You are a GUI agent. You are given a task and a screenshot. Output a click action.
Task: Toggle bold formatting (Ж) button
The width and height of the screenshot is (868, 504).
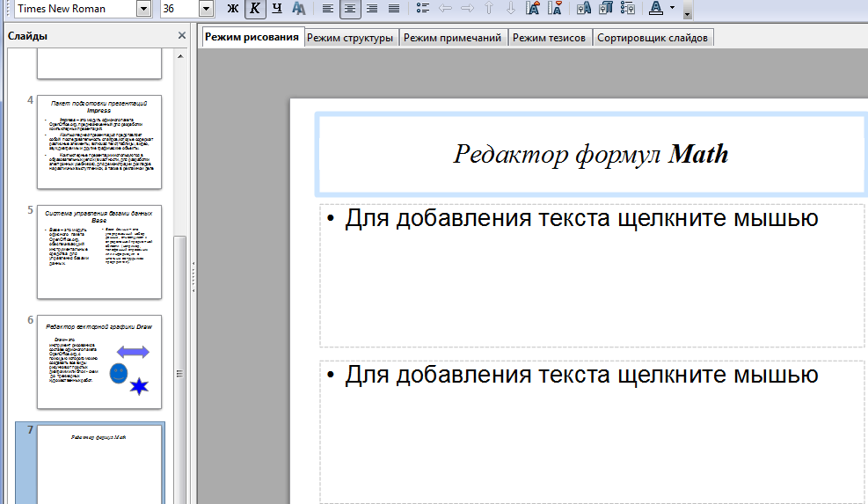point(233,8)
